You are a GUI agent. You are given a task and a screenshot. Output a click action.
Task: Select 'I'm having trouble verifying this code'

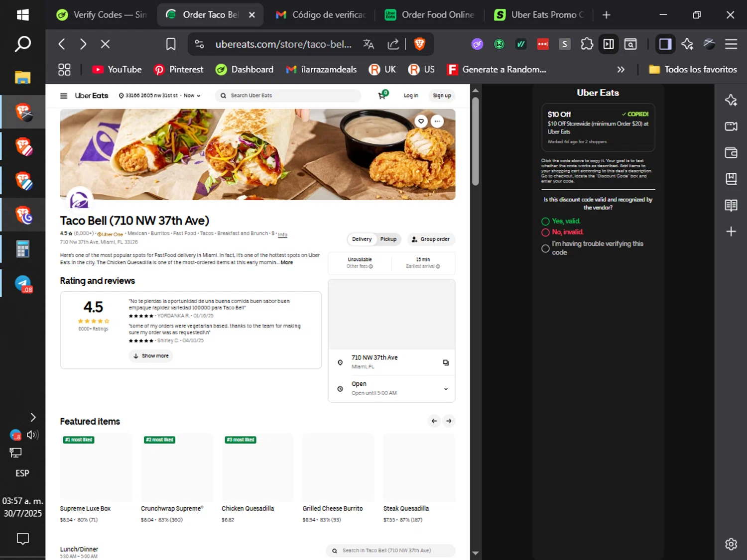click(545, 248)
